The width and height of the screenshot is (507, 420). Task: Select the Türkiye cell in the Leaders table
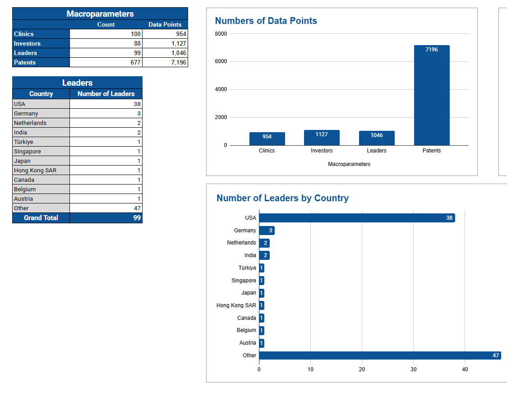click(x=41, y=142)
